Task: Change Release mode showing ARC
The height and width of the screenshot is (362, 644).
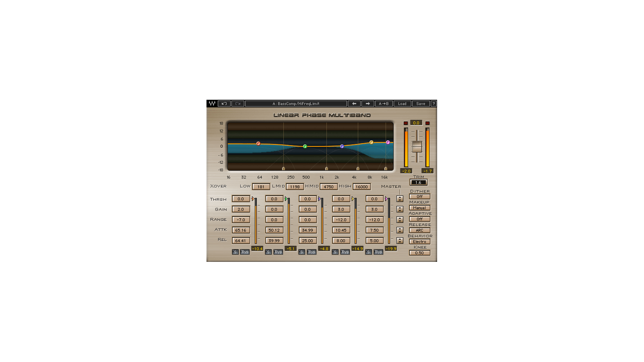Action: [420, 230]
